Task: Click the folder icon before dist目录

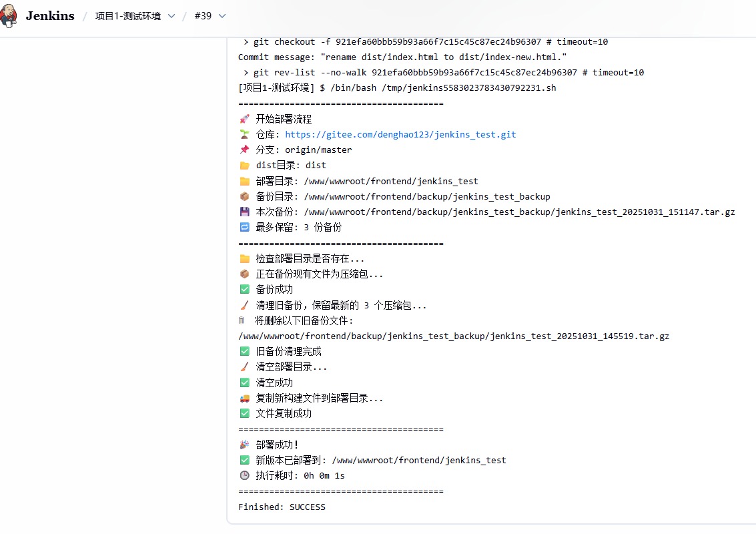Action: pos(243,165)
